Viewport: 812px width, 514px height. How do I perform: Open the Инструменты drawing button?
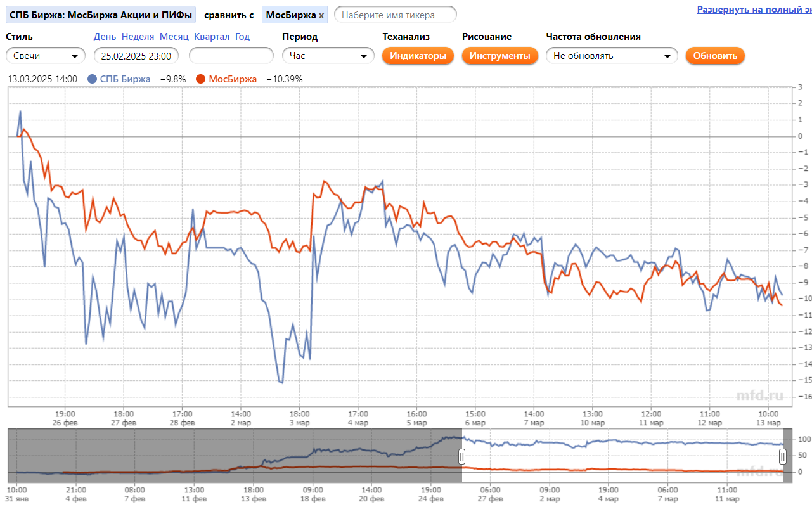coord(499,56)
